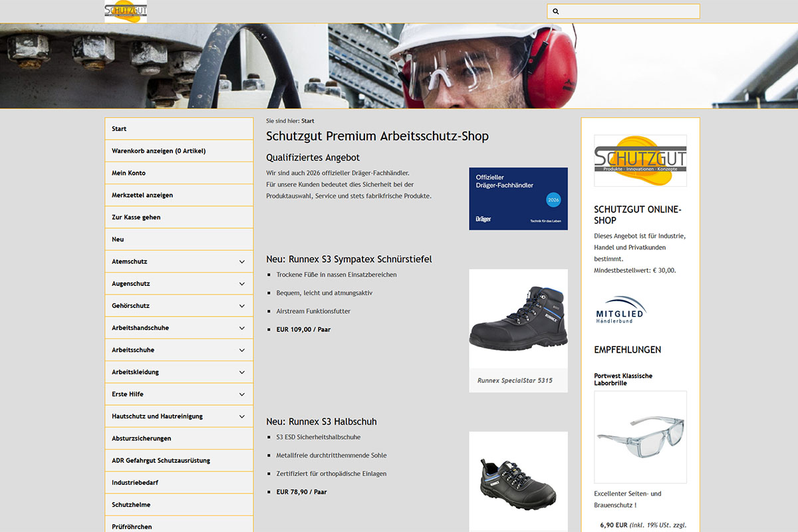
Task: Open ADR Gefahrgut Schutzausrüstung category
Action: [179, 460]
